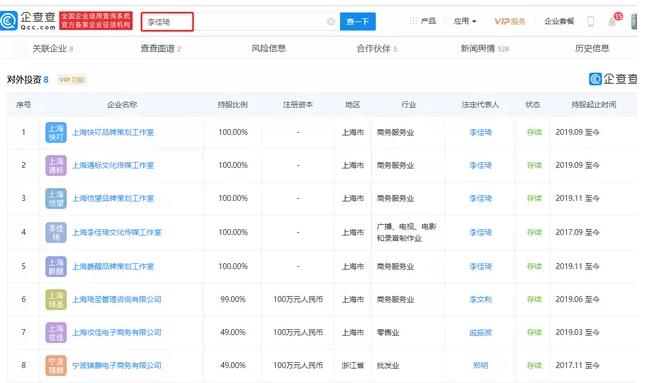Open the 历史信息 tab

click(x=592, y=48)
